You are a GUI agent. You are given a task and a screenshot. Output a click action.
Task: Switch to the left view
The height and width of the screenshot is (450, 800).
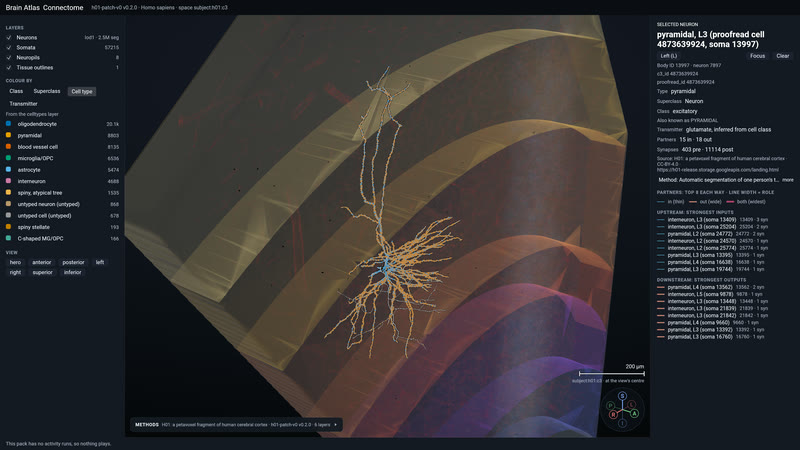(100, 262)
